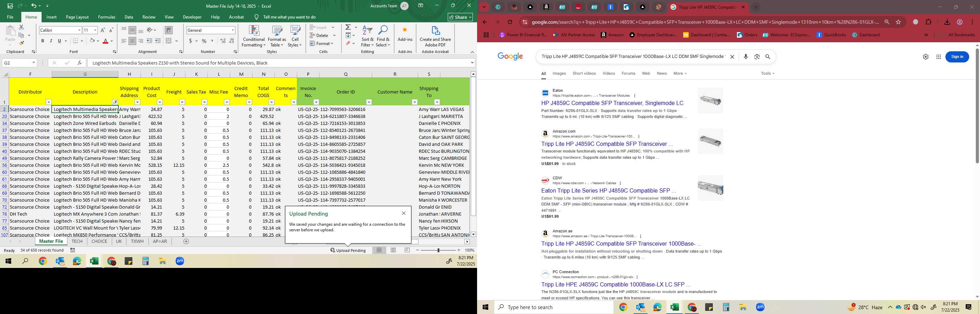Screen dimensions: 980x314
Task: Switch to the TECH sheet tab
Action: tap(77, 241)
